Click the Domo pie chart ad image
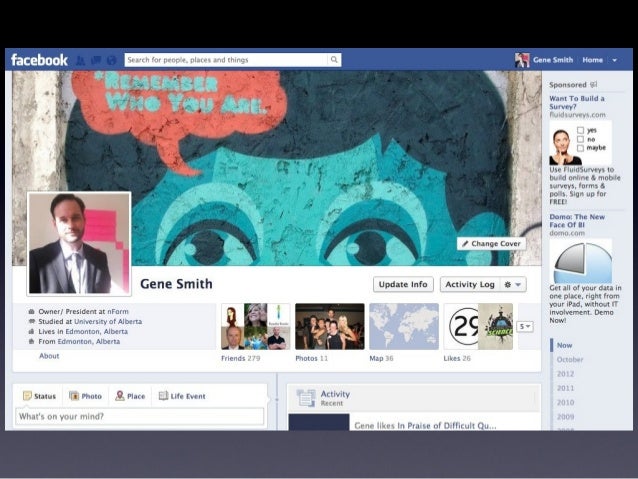 click(x=581, y=261)
